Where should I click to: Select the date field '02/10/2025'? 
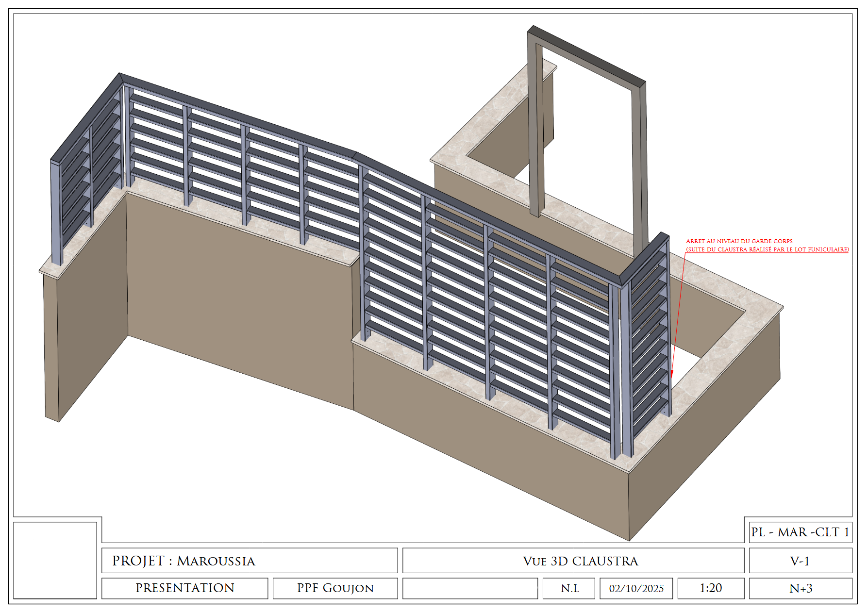636,588
